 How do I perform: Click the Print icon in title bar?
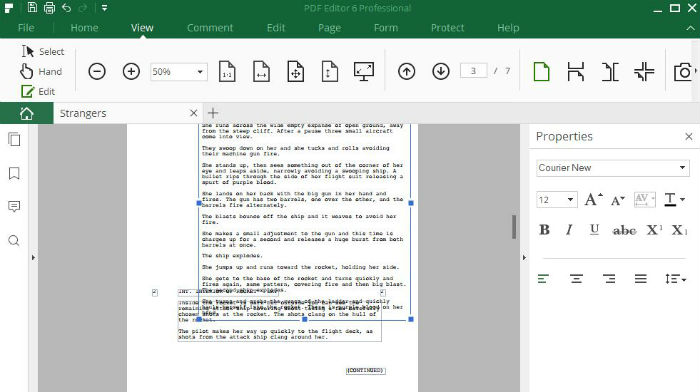[x=49, y=8]
